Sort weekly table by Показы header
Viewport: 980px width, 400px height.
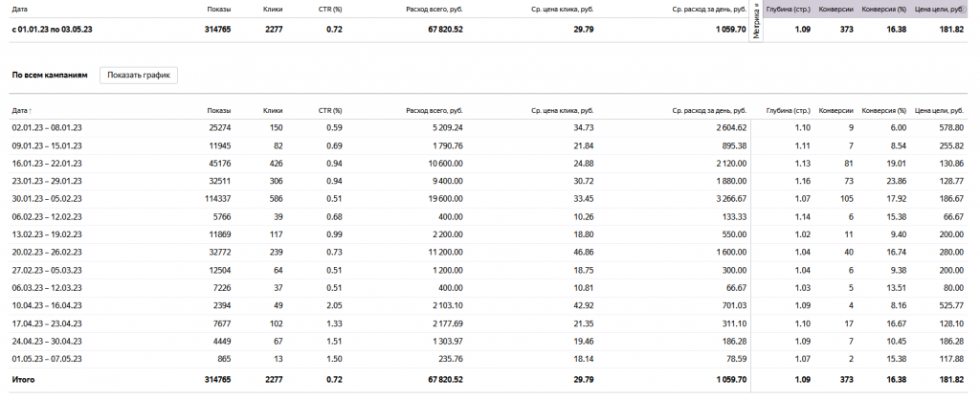pos(218,111)
